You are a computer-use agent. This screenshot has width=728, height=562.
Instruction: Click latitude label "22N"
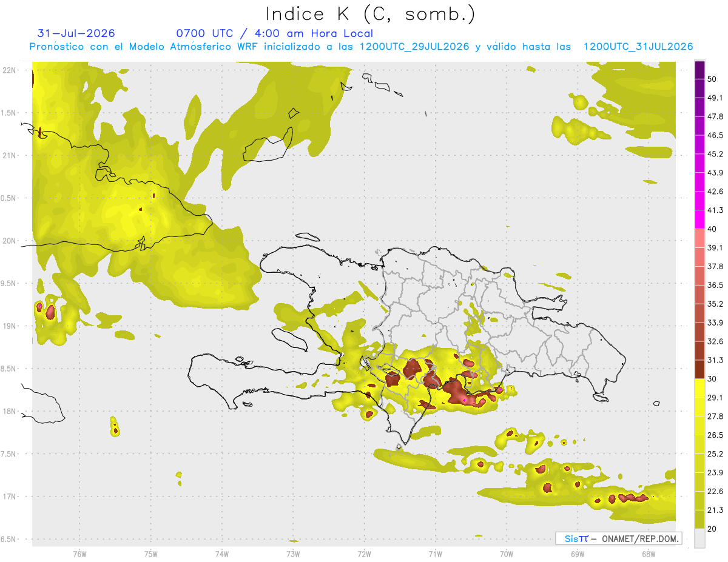pyautogui.click(x=10, y=70)
